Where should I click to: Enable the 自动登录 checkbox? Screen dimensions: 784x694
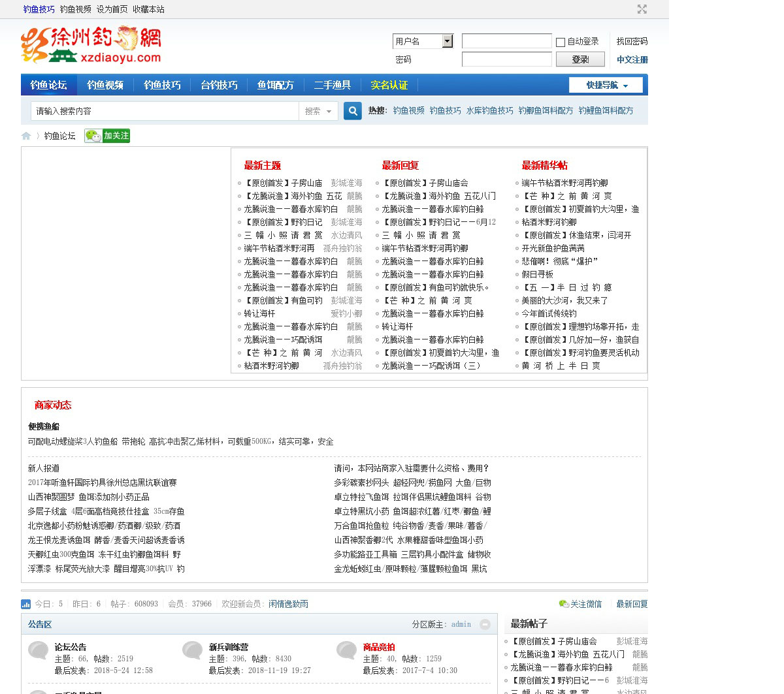point(560,42)
